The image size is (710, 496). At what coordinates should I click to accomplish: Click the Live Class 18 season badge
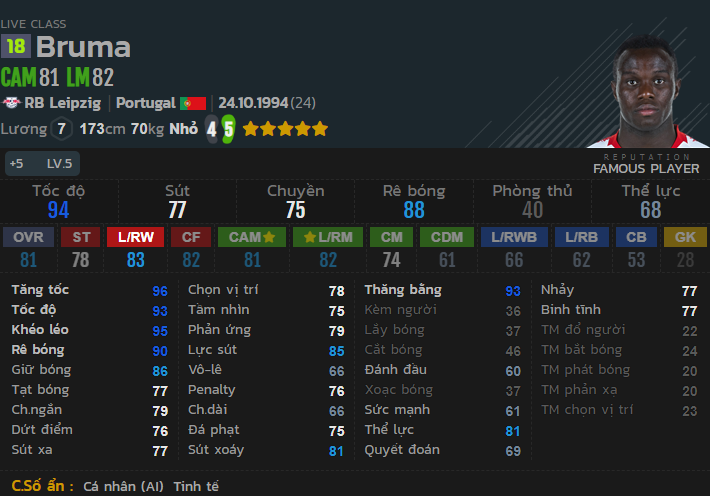[x=16, y=46]
